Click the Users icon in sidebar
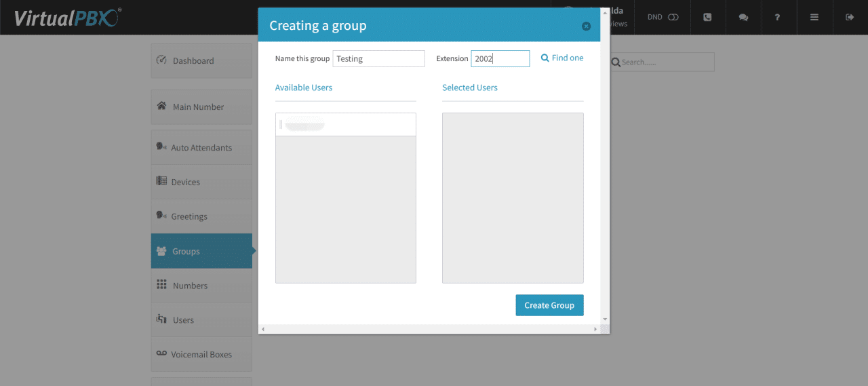The image size is (868, 386). click(x=161, y=320)
